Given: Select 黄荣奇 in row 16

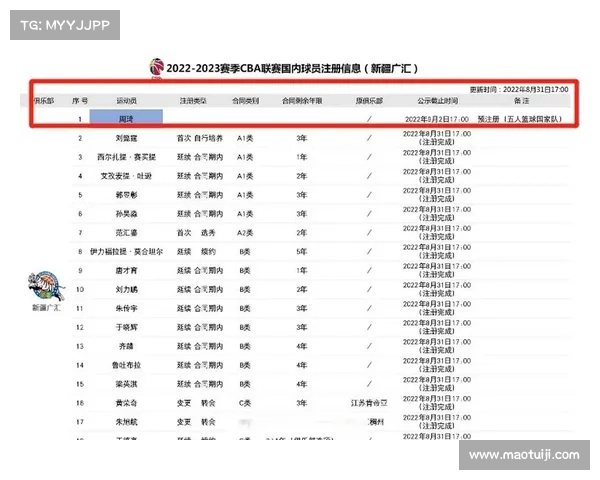Looking at the screenshot, I should click(x=126, y=403).
